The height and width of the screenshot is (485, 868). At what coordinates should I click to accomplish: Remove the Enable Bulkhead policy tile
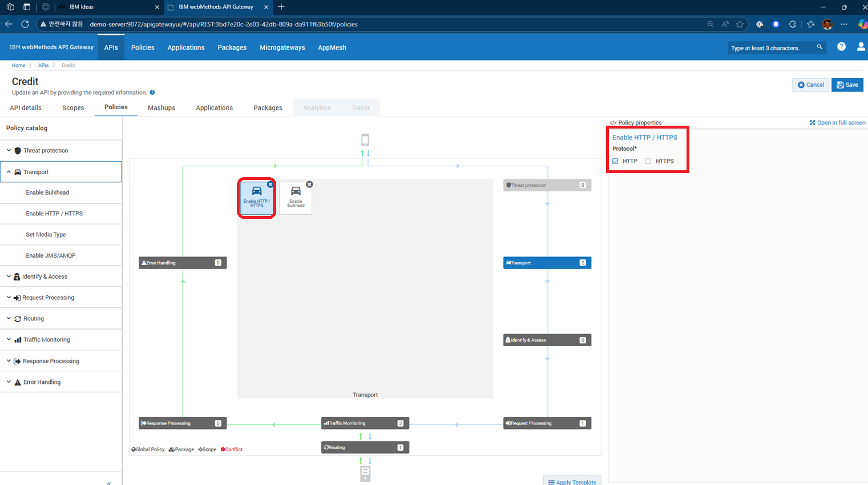[x=309, y=185]
